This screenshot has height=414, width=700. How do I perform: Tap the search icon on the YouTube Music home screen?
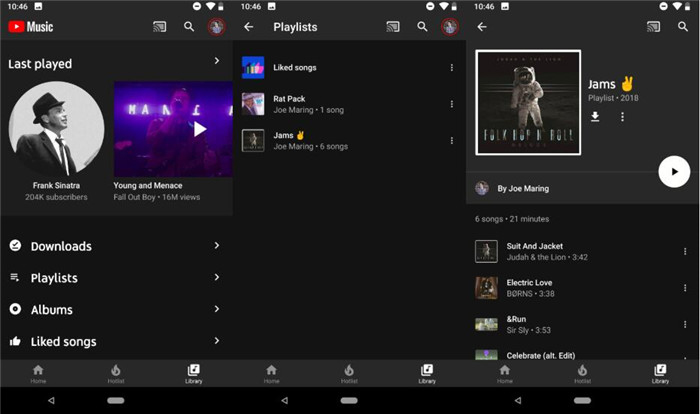coord(189,27)
